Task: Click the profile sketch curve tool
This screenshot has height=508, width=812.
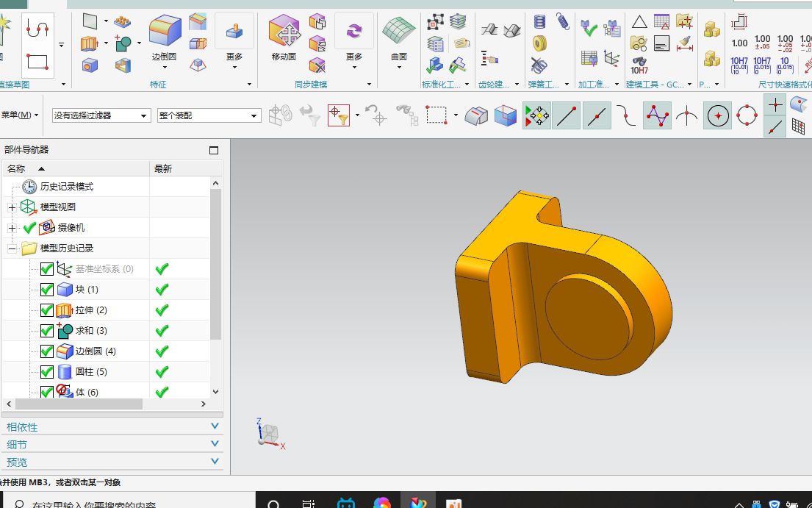Action: click(x=37, y=28)
